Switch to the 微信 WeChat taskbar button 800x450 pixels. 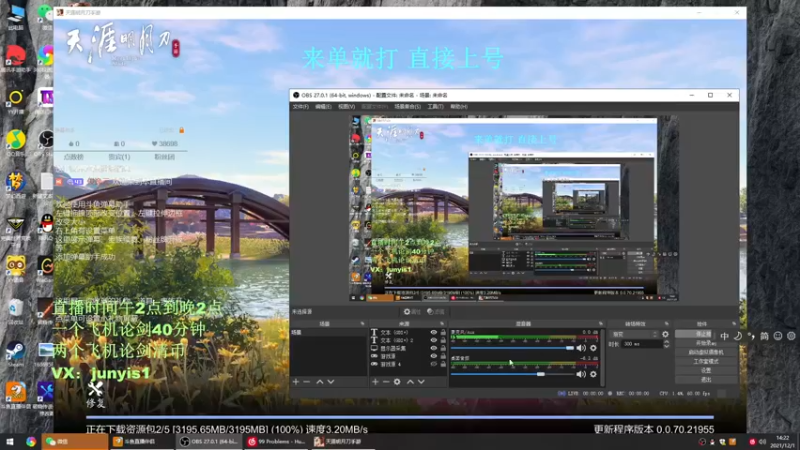[74, 441]
